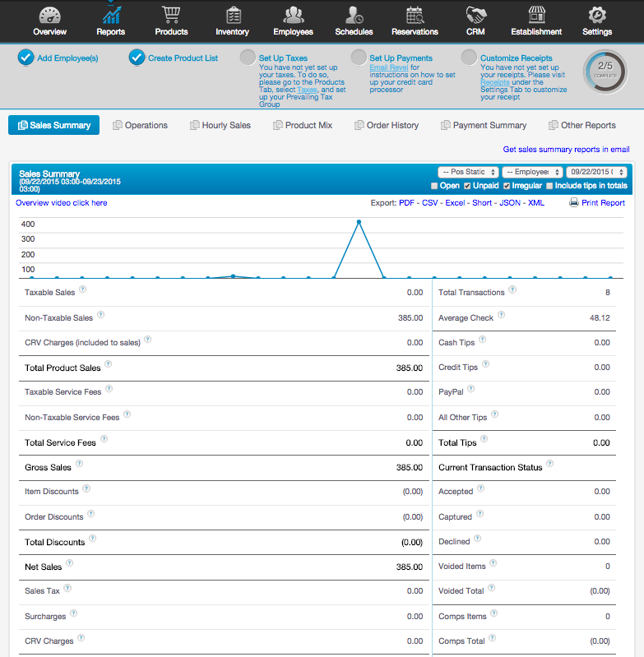
Task: Click help icon beside Cash Tips
Action: tap(482, 340)
